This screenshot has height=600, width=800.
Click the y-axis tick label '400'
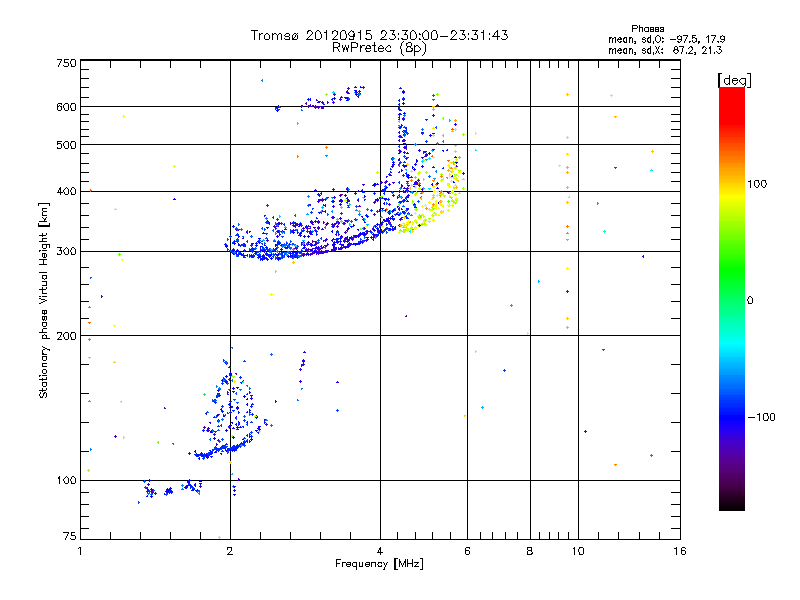[x=66, y=192]
